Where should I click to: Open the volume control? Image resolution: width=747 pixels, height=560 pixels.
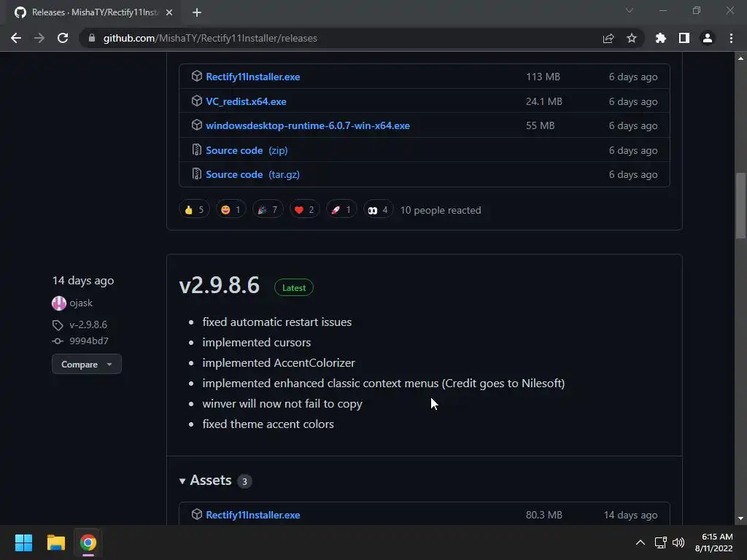click(678, 542)
